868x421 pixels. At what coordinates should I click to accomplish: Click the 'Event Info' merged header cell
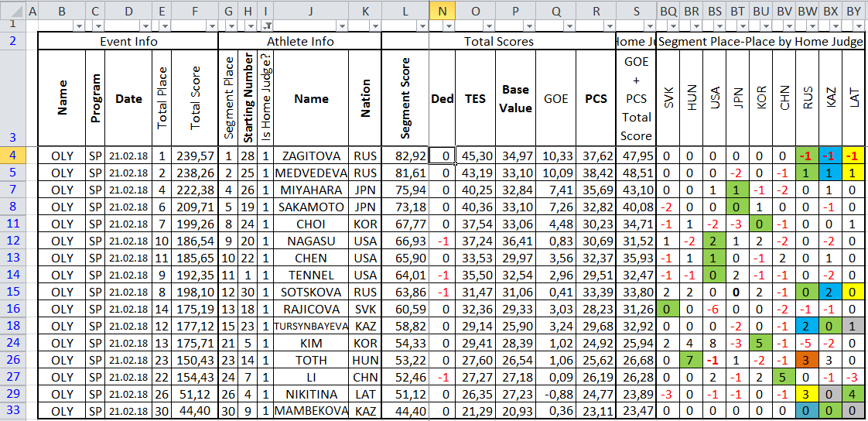[128, 41]
